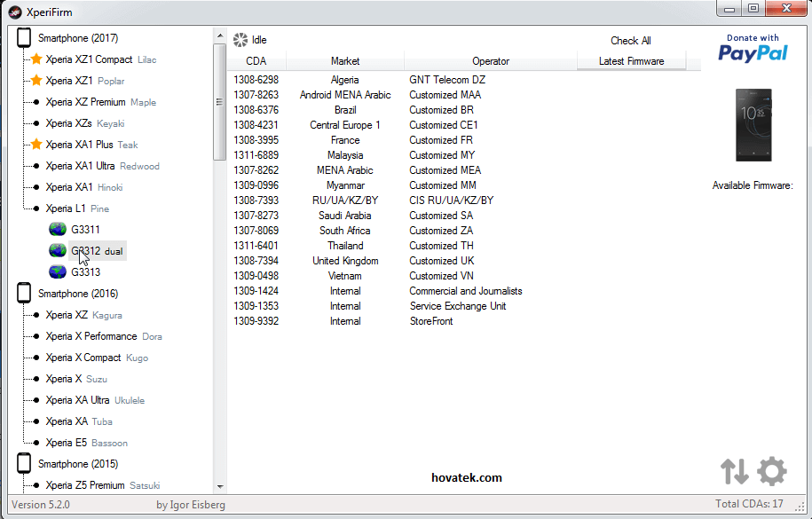Click the globe icon beside G3312 dual

tap(58, 250)
